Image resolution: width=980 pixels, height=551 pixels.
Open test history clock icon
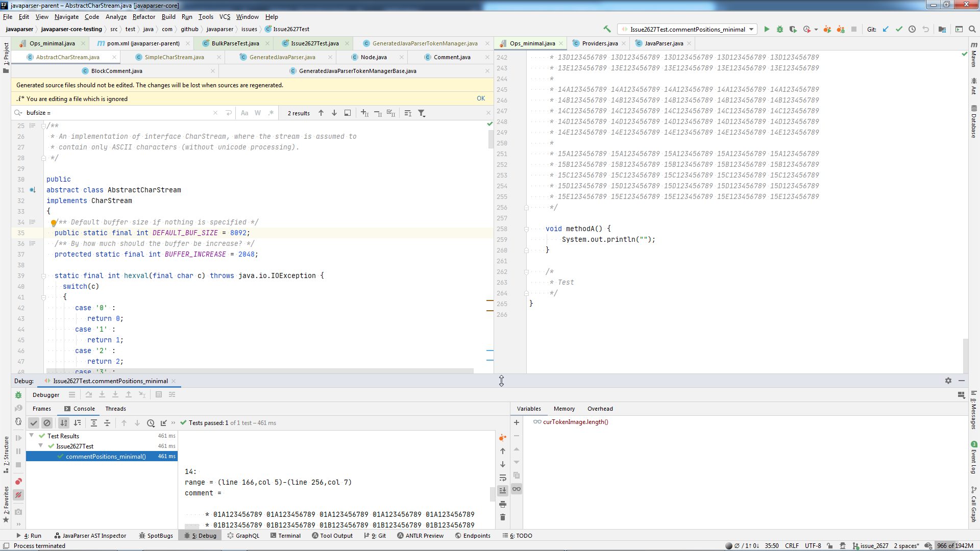(151, 423)
